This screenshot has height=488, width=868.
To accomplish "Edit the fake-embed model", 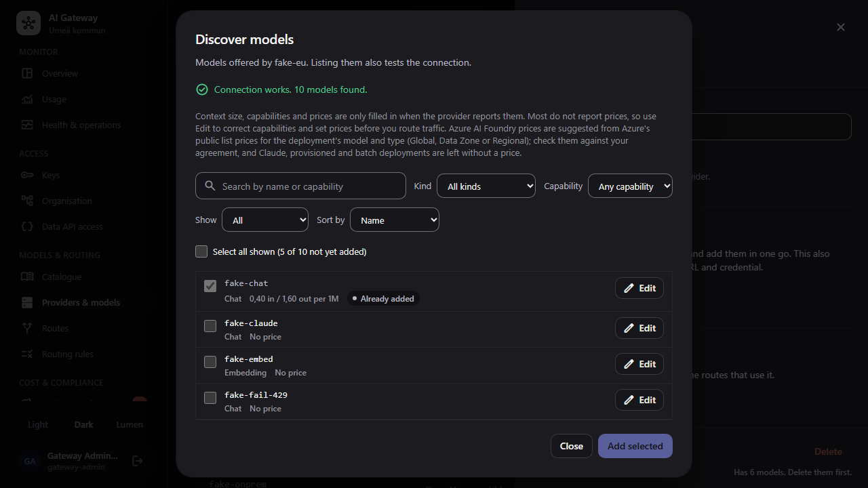I will [639, 364].
